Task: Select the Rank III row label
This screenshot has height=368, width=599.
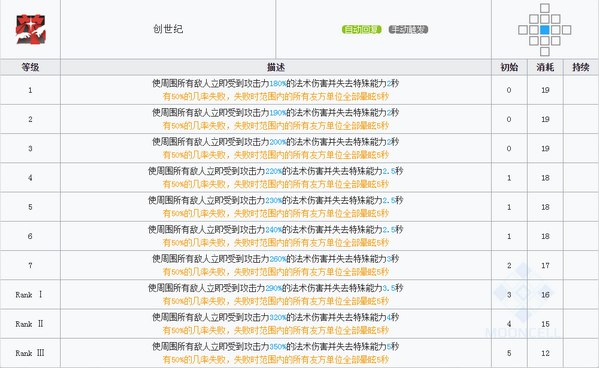Action: (30, 353)
